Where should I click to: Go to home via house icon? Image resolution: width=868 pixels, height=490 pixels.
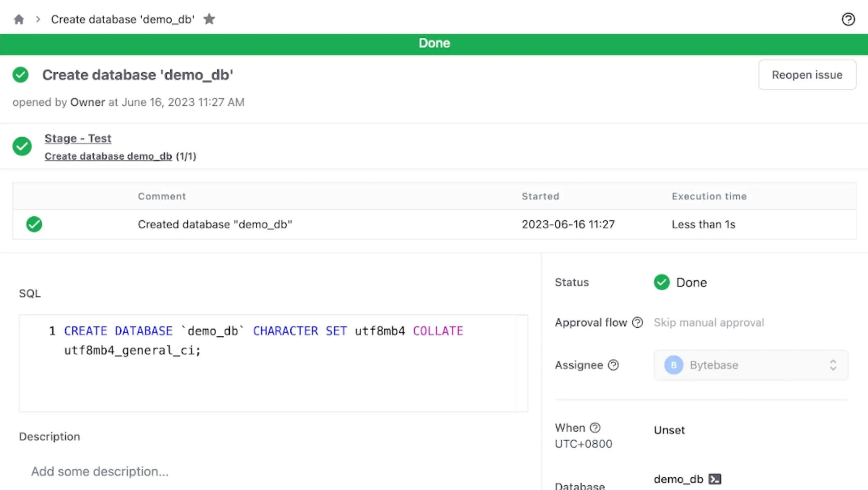click(19, 19)
